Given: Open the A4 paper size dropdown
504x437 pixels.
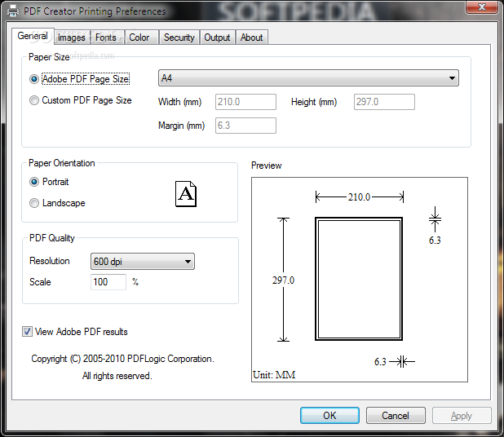Looking at the screenshot, I should [308, 78].
